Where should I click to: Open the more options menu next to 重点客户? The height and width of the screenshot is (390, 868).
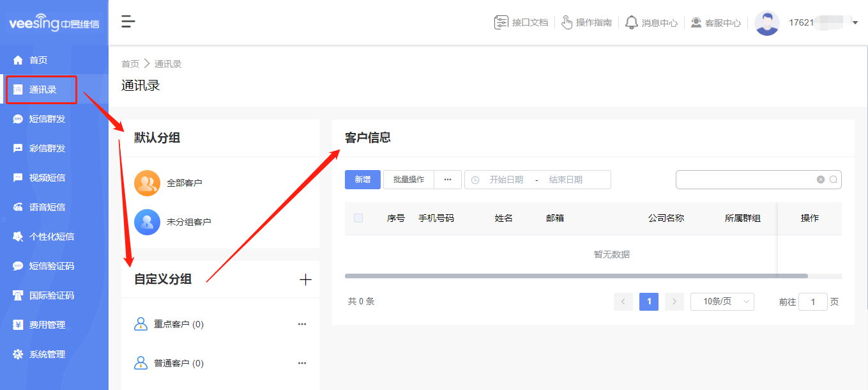[x=301, y=324]
